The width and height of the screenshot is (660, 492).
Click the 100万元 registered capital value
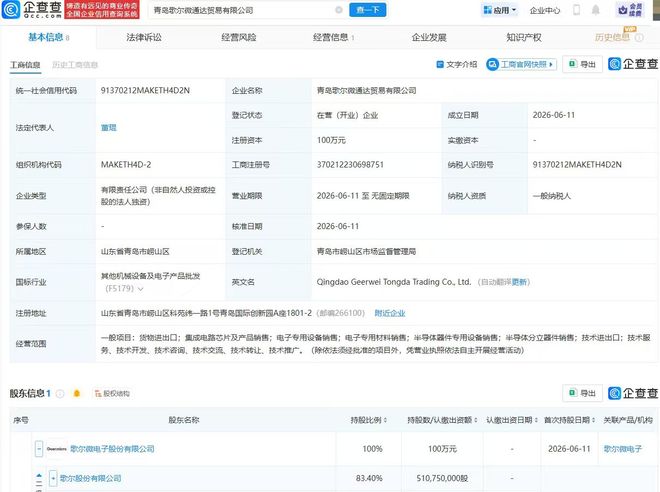tap(331, 140)
